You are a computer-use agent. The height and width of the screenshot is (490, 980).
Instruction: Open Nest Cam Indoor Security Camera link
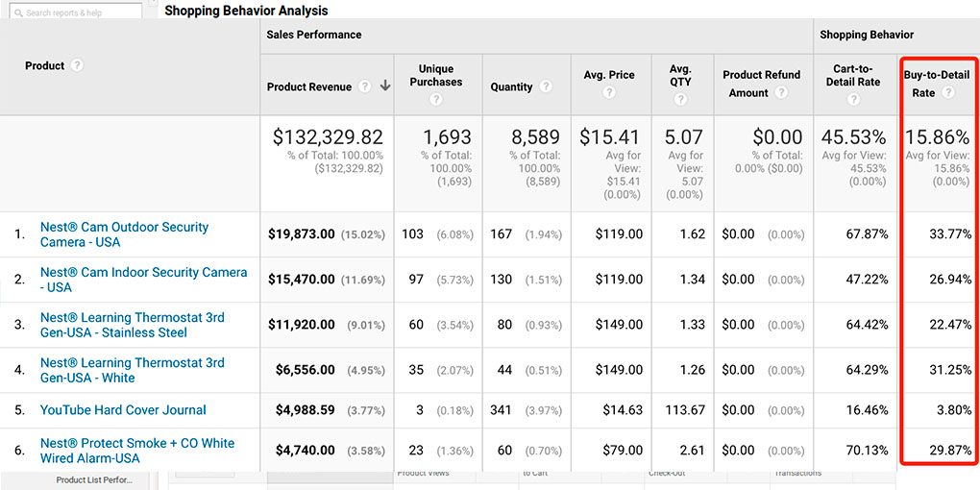point(143,280)
